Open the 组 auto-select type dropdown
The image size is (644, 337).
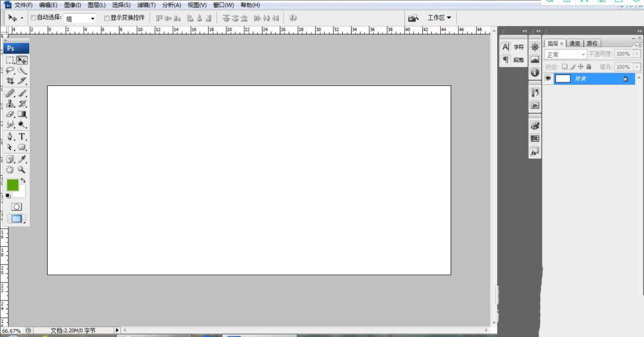click(81, 18)
